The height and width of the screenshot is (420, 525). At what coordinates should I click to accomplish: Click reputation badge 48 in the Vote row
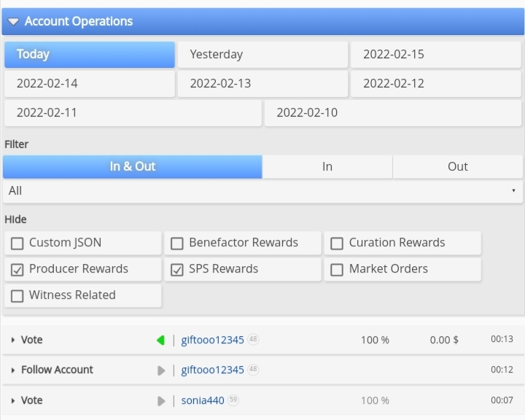253,339
